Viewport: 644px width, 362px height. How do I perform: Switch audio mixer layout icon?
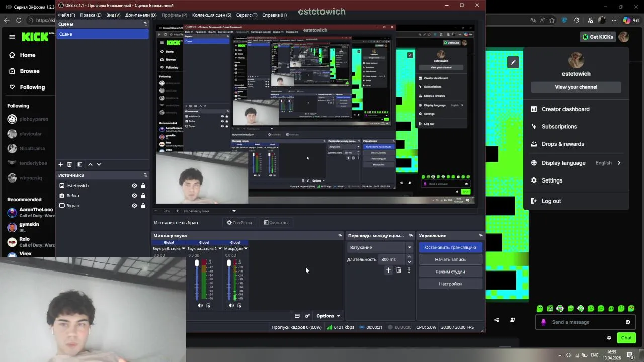point(297,316)
